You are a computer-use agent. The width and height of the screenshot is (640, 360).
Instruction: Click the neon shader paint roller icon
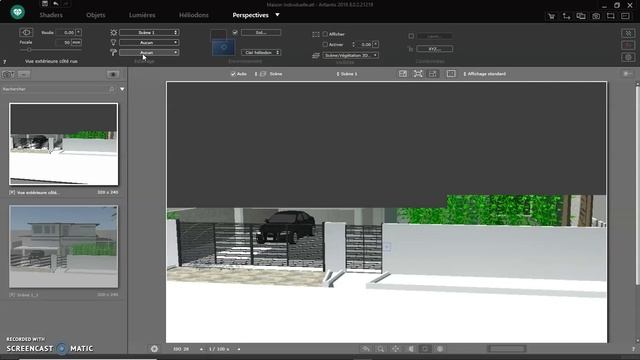[113, 52]
